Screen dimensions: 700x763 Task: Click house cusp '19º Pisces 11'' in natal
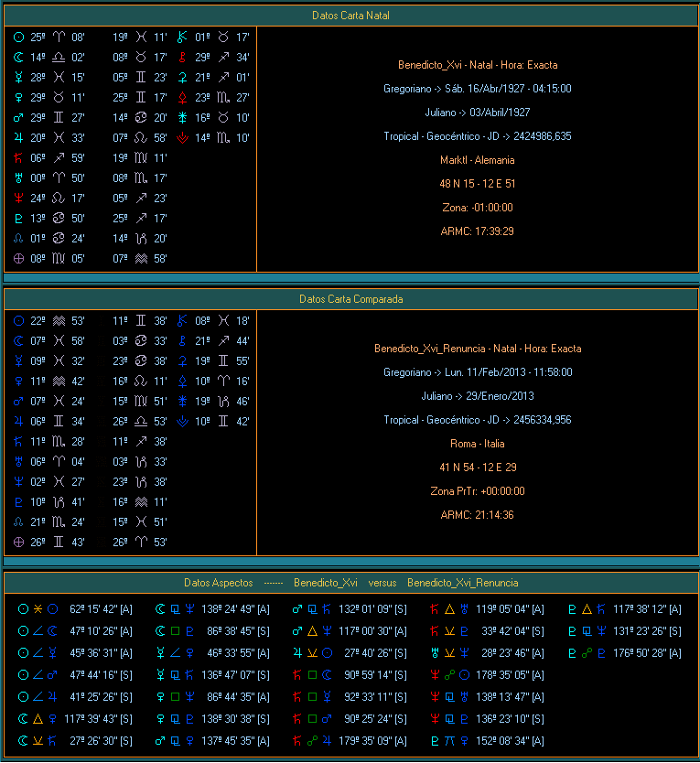[140, 37]
